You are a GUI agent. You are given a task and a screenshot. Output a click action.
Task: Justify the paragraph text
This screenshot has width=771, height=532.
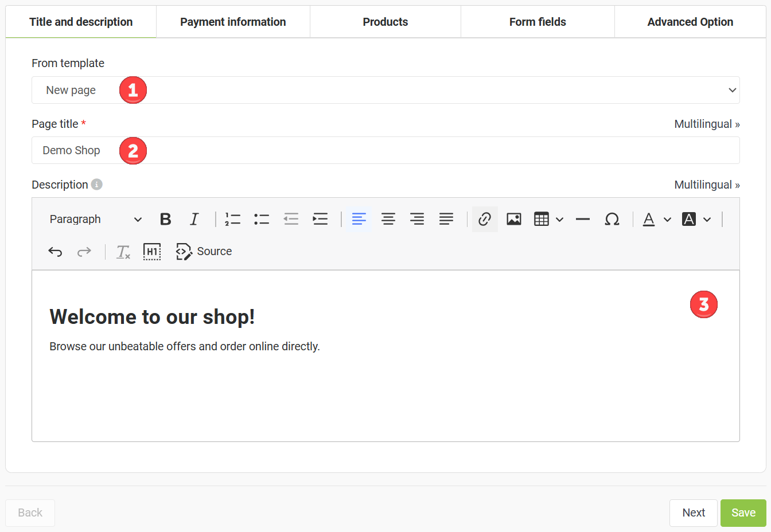pyautogui.click(x=446, y=219)
